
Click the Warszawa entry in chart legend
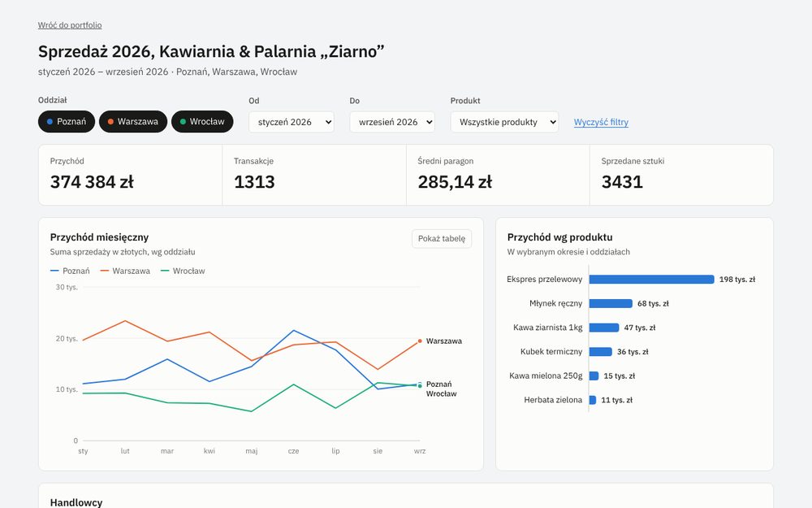[125, 271]
